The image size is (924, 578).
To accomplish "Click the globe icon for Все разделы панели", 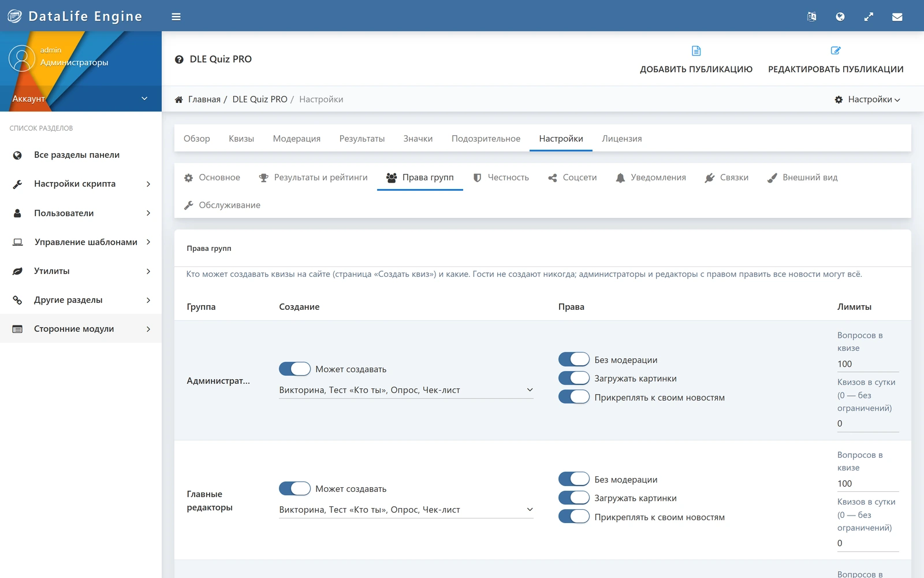I will 17,155.
